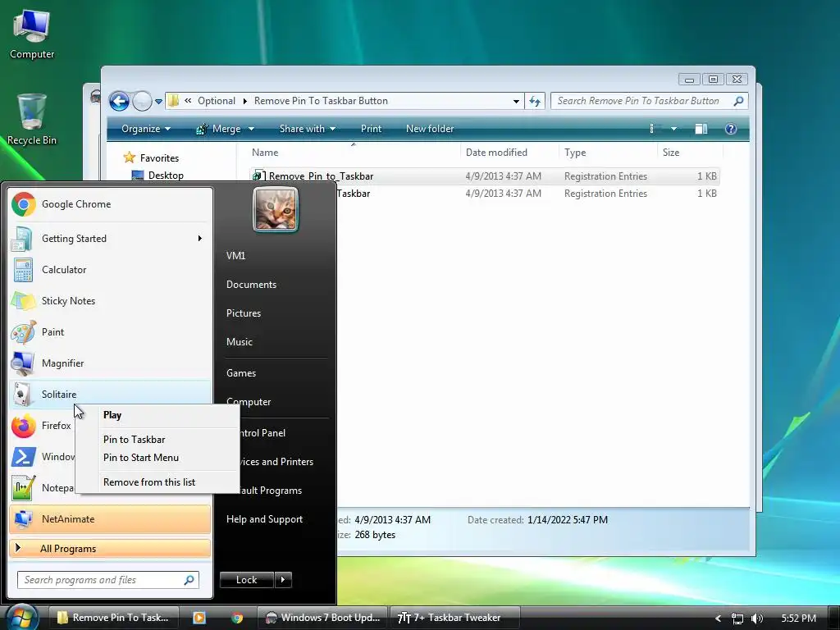Go back in Explorer window
The width and height of the screenshot is (840, 630).
tap(119, 101)
